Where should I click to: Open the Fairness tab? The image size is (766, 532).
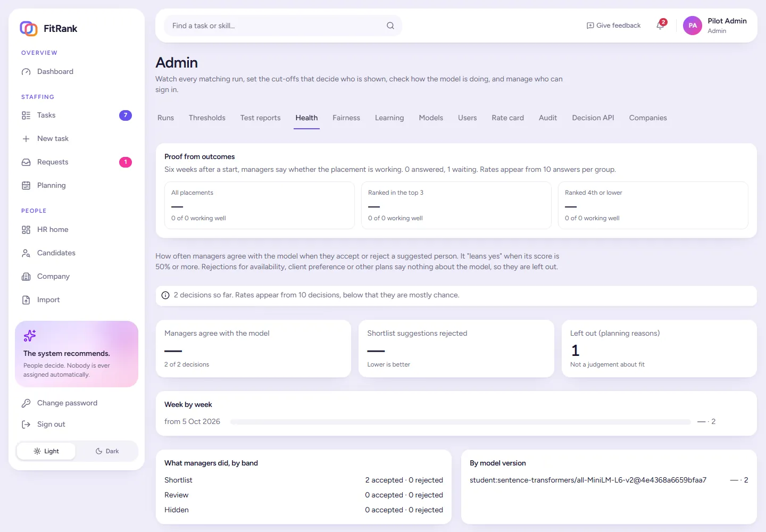click(346, 118)
